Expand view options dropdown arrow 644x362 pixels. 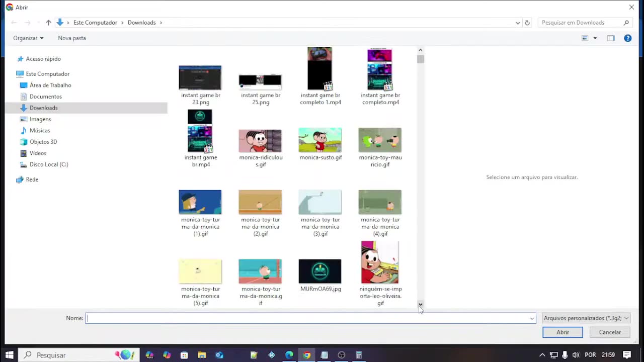pyautogui.click(x=595, y=38)
